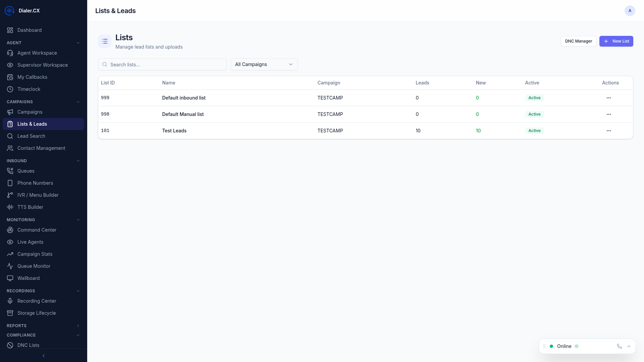Click the New List button
This screenshot has width=644, height=362.
tap(616, 41)
